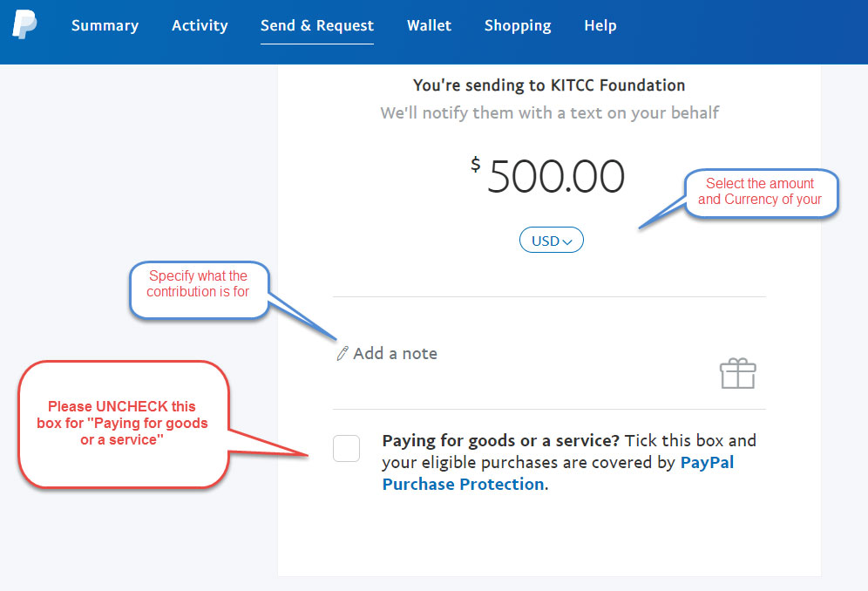The width and height of the screenshot is (868, 591).
Task: Switch to the Wallet tab
Action: [x=429, y=26]
